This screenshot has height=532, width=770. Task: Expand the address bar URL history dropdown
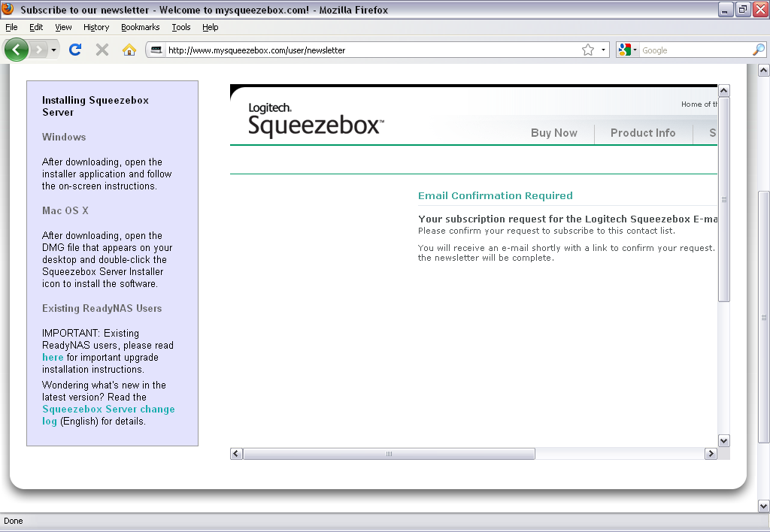click(603, 50)
